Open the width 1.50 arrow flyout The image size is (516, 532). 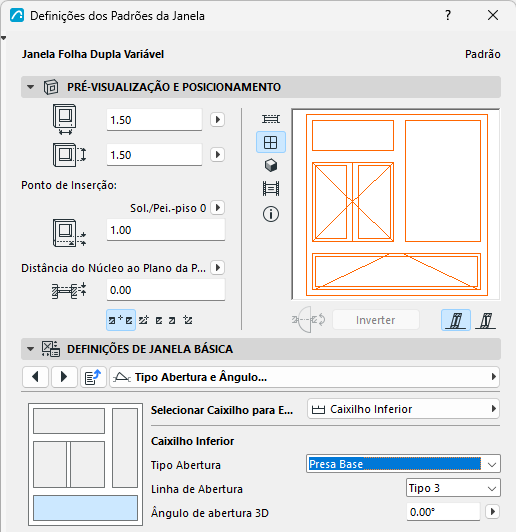[x=217, y=120]
